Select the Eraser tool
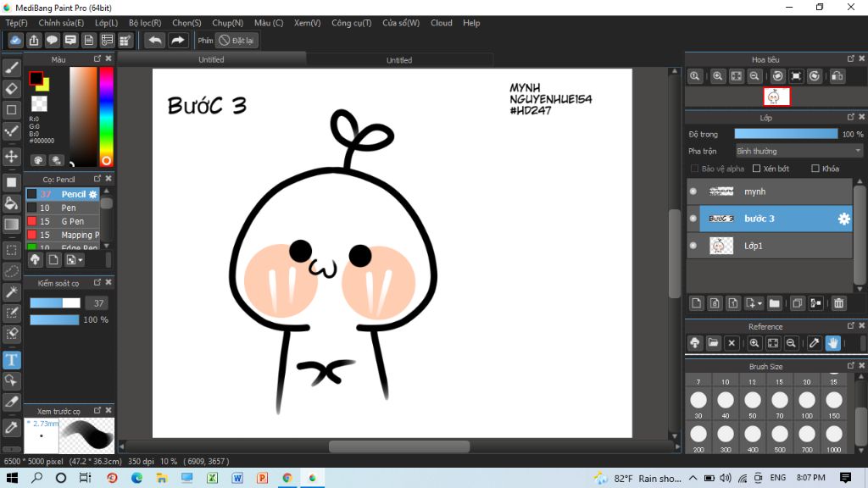Screen dimensions: 868x488 pyautogui.click(x=12, y=88)
